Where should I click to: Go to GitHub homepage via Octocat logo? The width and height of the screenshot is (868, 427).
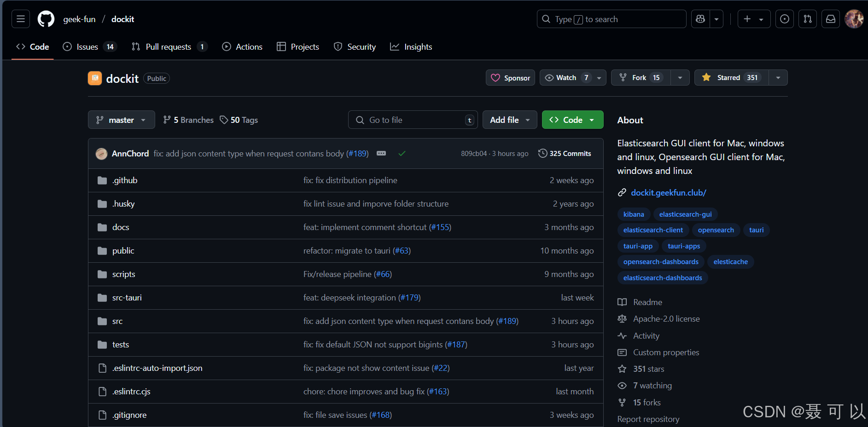(x=46, y=19)
